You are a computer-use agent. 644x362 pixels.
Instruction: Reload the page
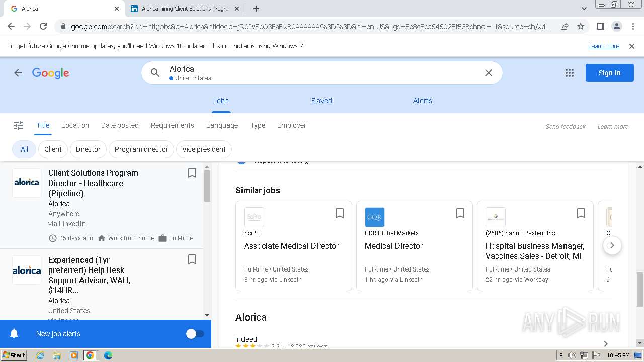click(43, 26)
